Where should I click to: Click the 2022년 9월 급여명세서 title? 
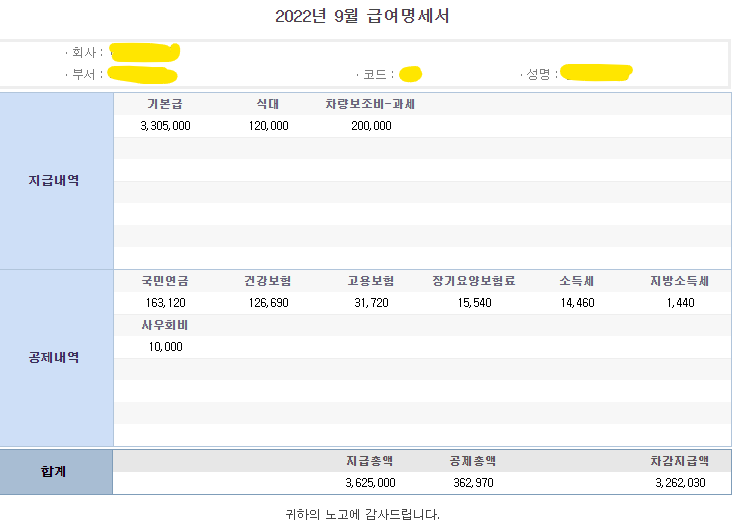coord(362,17)
